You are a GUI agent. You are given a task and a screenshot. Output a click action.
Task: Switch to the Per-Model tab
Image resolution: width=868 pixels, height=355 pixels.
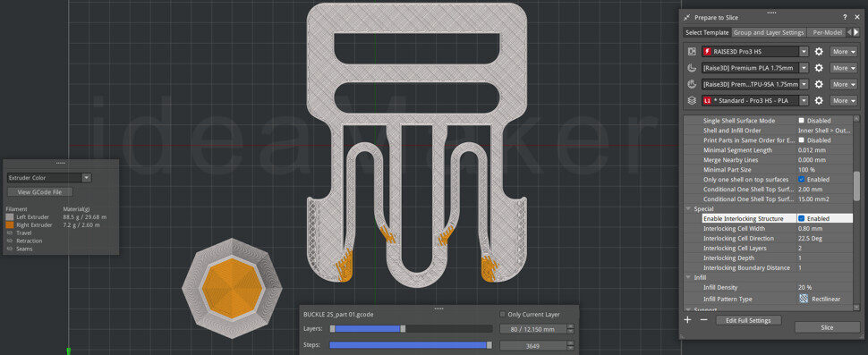pyautogui.click(x=827, y=32)
